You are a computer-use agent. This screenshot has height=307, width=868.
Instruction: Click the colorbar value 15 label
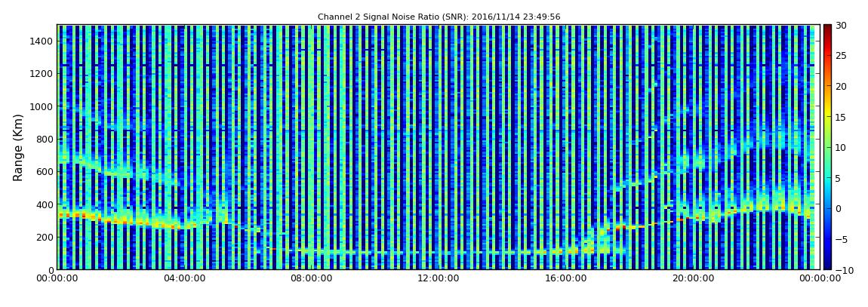(842, 117)
